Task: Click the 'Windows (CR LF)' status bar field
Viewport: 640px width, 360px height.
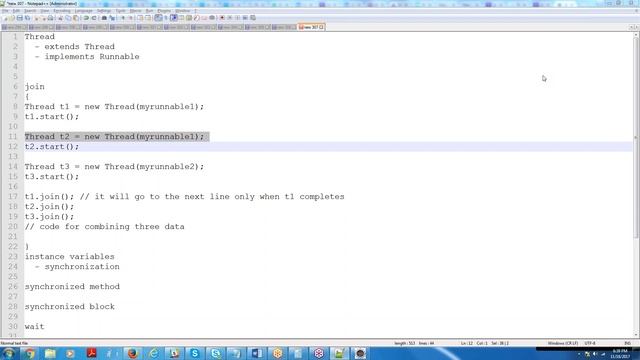Action: [562, 343]
